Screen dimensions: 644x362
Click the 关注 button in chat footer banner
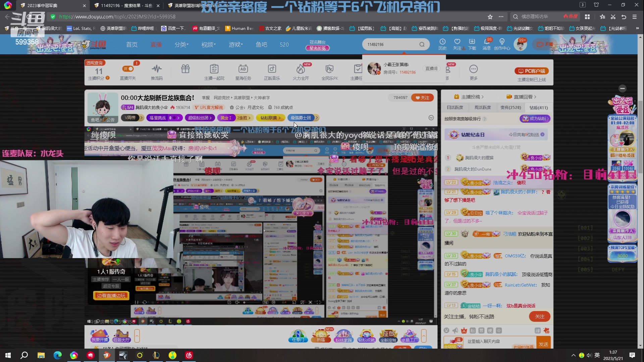coord(540,316)
